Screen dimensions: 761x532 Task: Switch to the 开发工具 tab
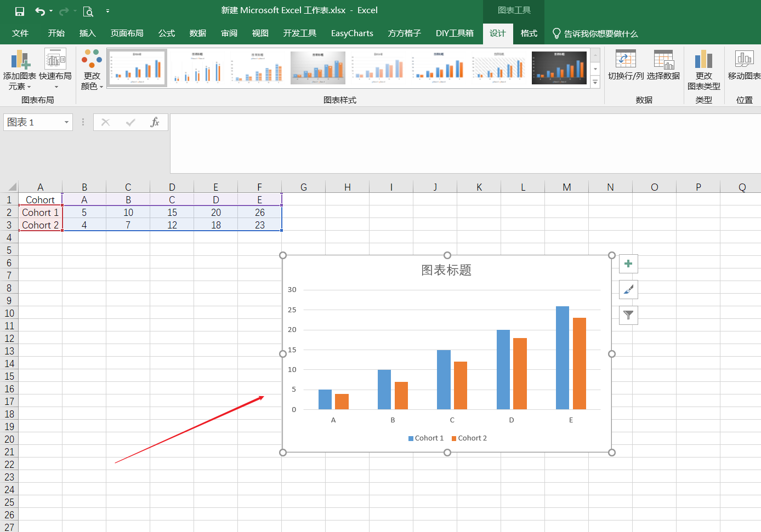[300, 33]
